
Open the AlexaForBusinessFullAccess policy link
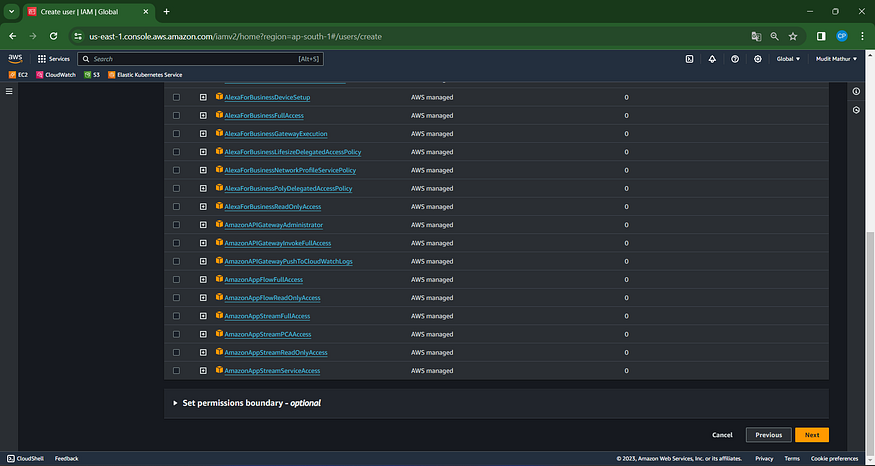click(264, 116)
